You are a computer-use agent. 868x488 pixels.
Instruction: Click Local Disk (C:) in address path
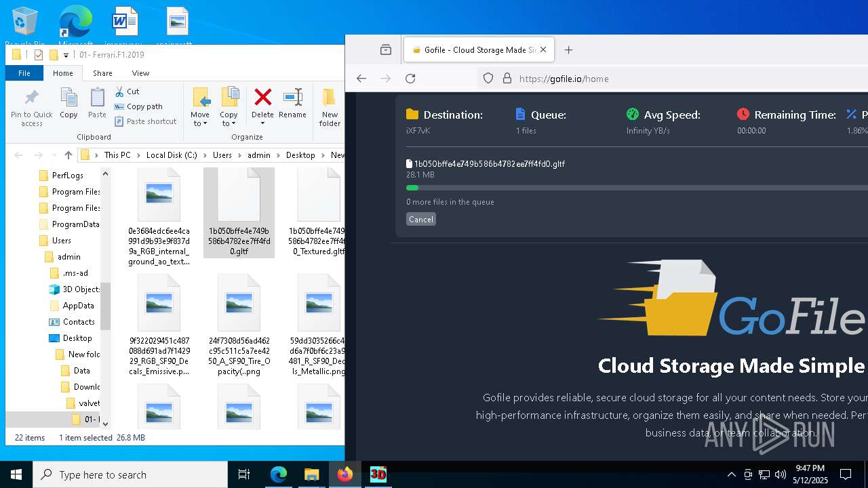point(172,155)
